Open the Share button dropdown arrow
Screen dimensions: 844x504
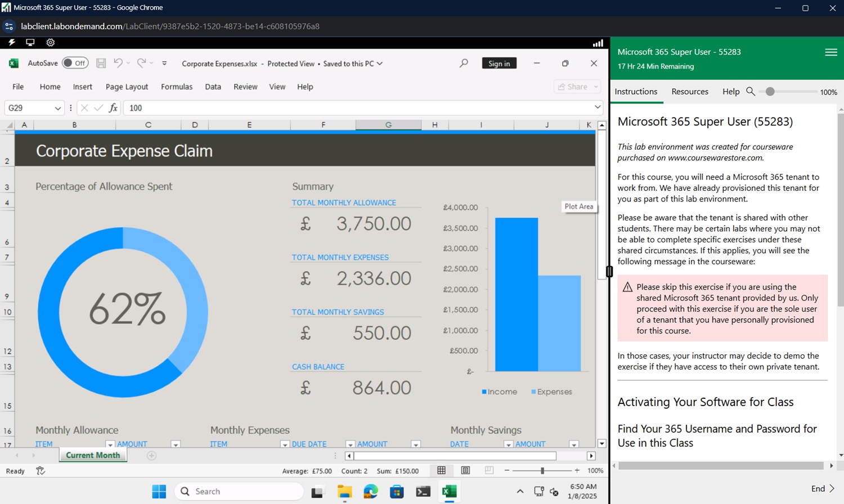(x=596, y=87)
